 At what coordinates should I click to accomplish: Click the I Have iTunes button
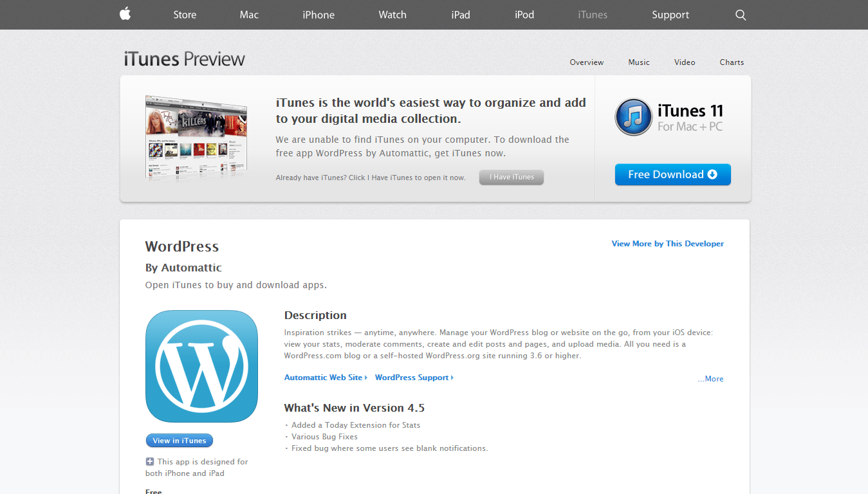click(512, 178)
